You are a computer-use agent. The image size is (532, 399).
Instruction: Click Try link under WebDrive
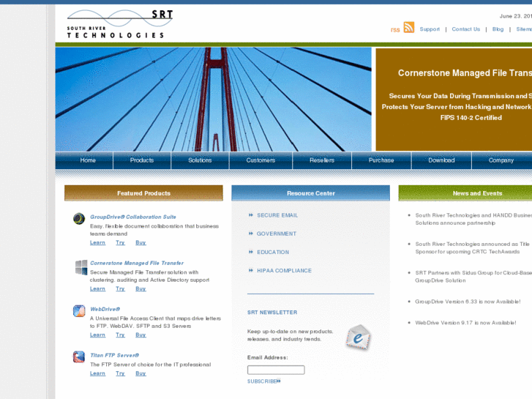(x=120, y=335)
